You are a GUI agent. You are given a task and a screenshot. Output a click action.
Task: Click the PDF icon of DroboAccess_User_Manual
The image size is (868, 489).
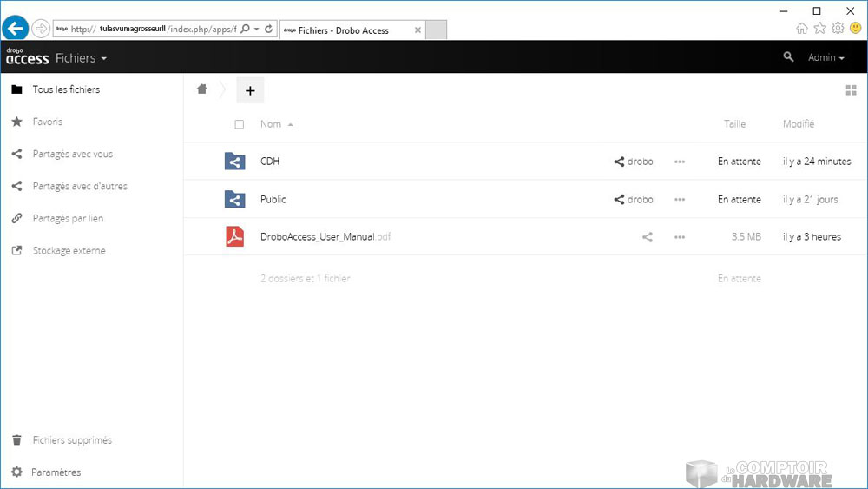(x=234, y=236)
